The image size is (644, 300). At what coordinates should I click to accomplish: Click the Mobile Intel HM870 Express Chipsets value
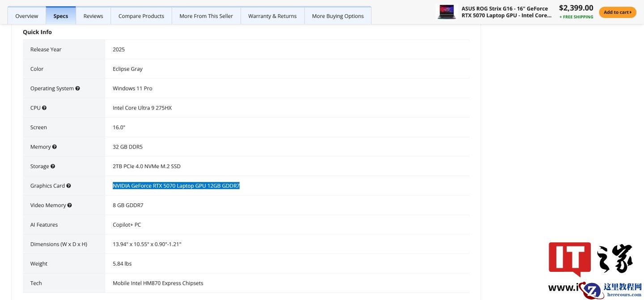pyautogui.click(x=158, y=283)
